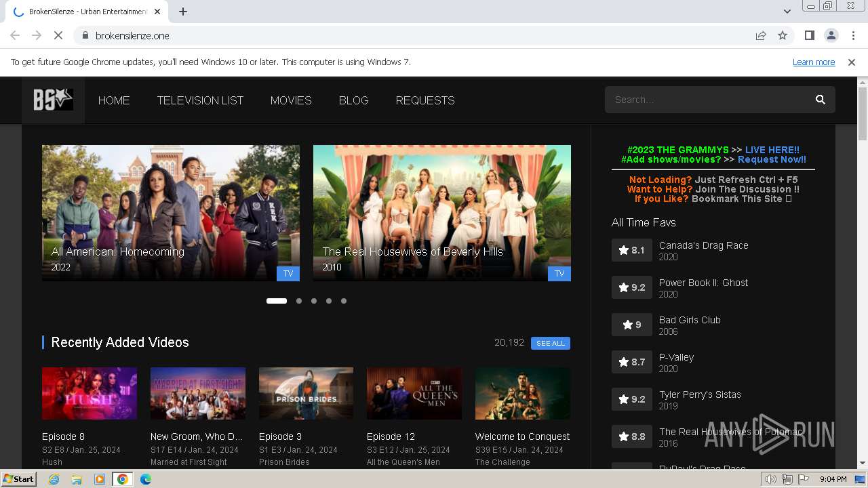Open the MOVIES section

[x=291, y=100]
